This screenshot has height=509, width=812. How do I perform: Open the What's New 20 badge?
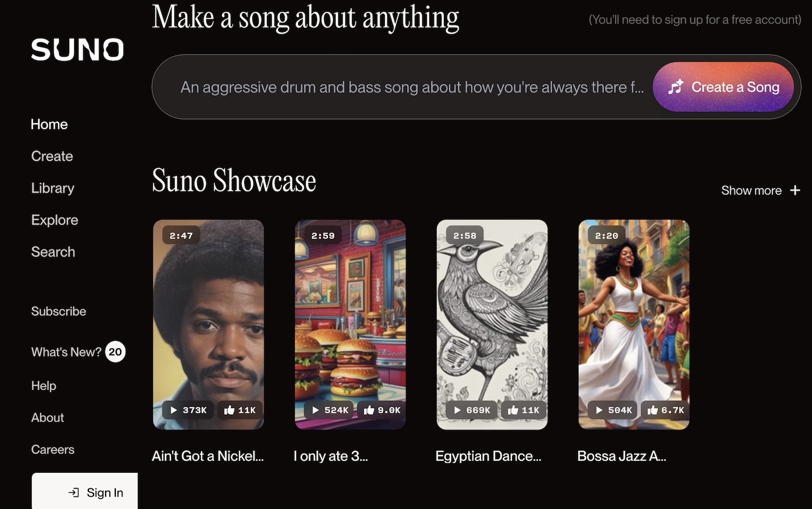point(115,352)
